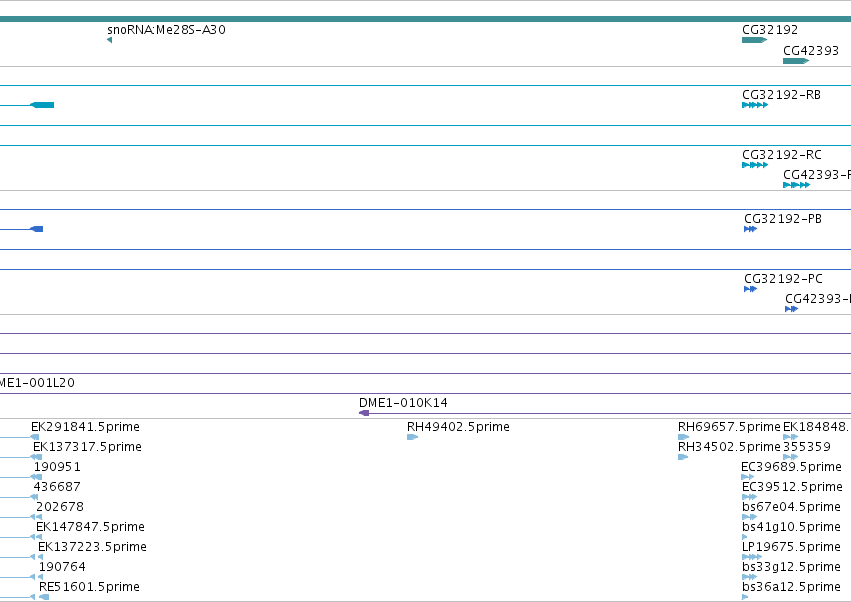The width and height of the screenshot is (851, 602).
Task: Select the CG32192 gene arrow glyph
Action: click(x=754, y=40)
